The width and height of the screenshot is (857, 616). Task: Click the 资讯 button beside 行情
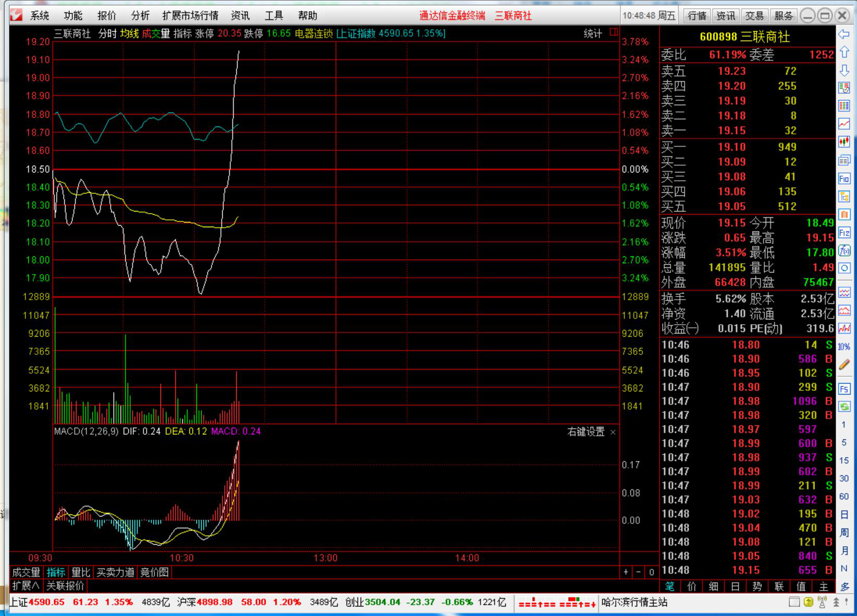point(726,16)
